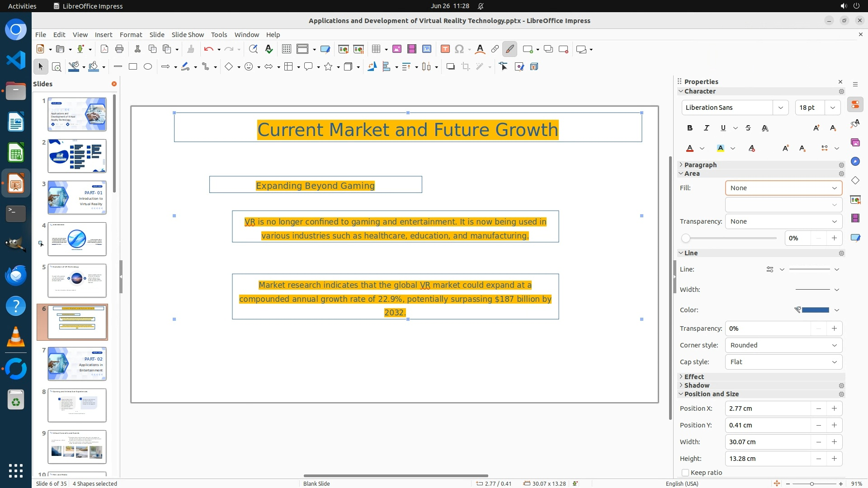The height and width of the screenshot is (488, 868).
Task: Select the Rectangle drawing tool
Action: [133, 67]
